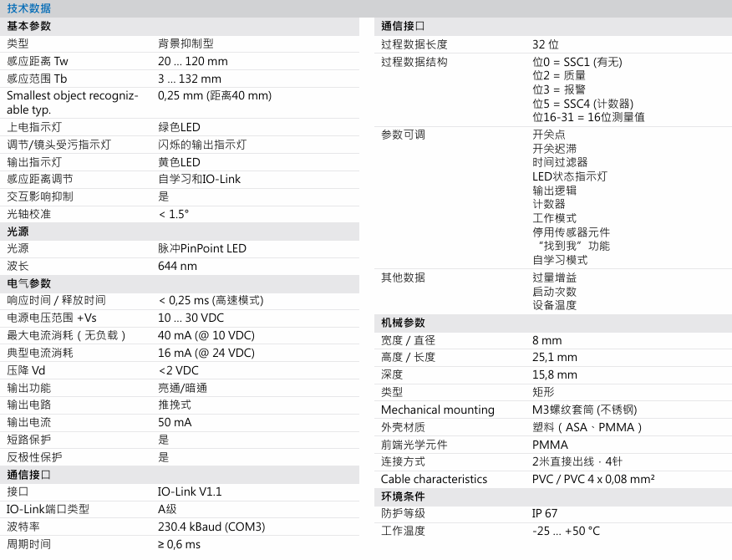
Task: Select the '2米直接出线，4针' connection value
Action: coord(577,462)
